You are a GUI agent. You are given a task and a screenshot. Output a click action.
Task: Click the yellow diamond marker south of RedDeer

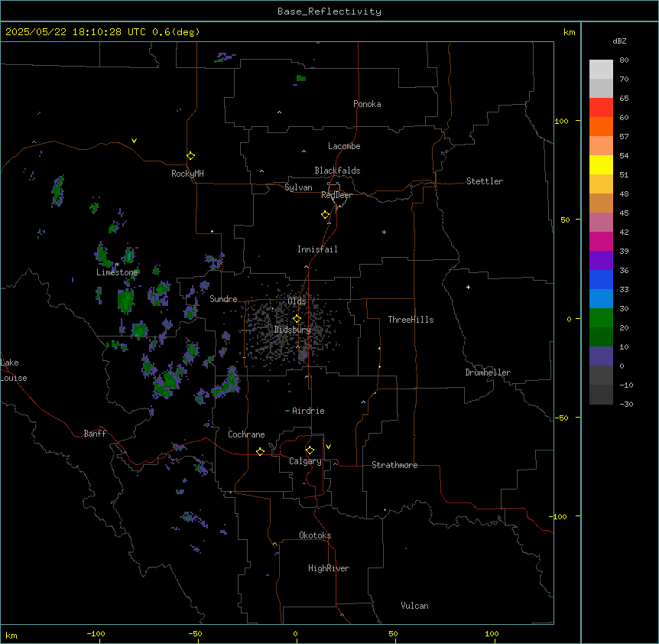coord(326,215)
